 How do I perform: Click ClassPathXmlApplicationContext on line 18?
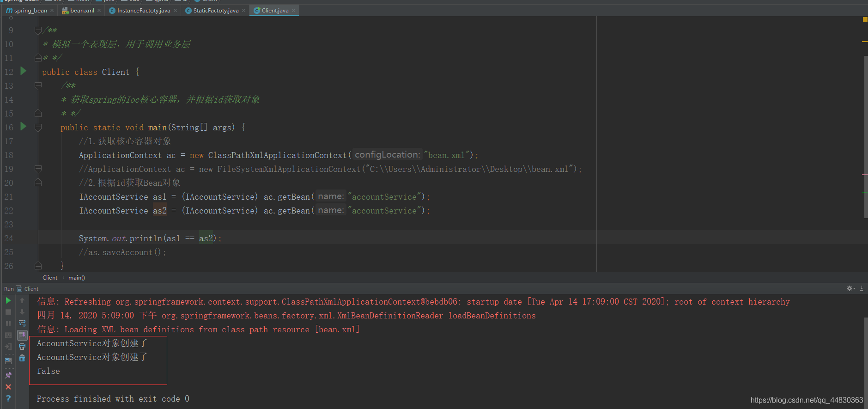(x=277, y=155)
